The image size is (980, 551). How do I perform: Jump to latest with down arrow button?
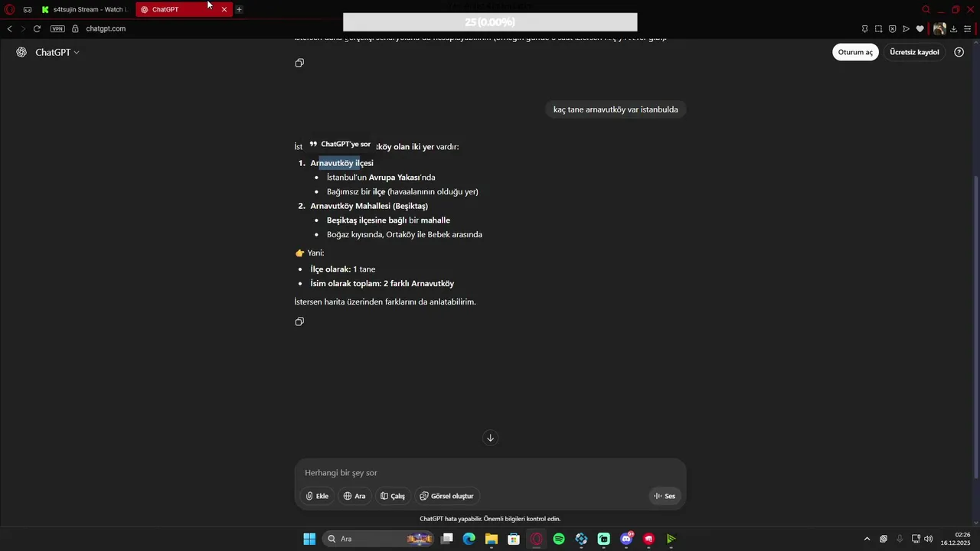coord(491,438)
